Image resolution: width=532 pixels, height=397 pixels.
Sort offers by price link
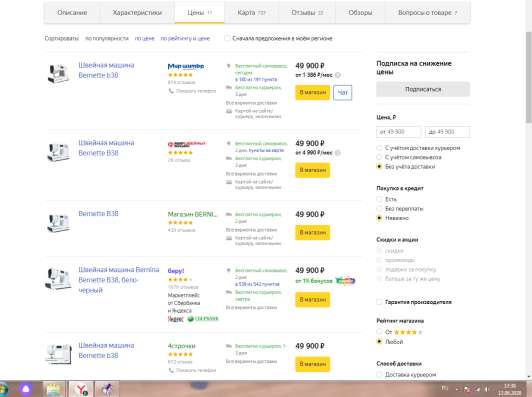(145, 38)
